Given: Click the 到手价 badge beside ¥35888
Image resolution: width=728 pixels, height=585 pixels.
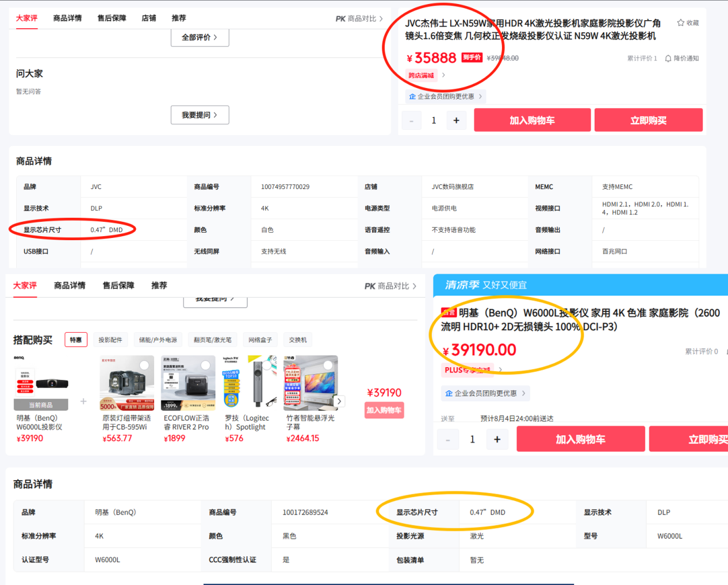Looking at the screenshot, I should (472, 57).
